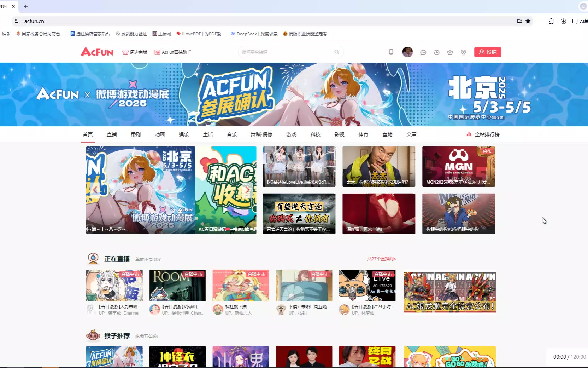
Task: Open the favorites star icon in header
Action: coord(450,52)
